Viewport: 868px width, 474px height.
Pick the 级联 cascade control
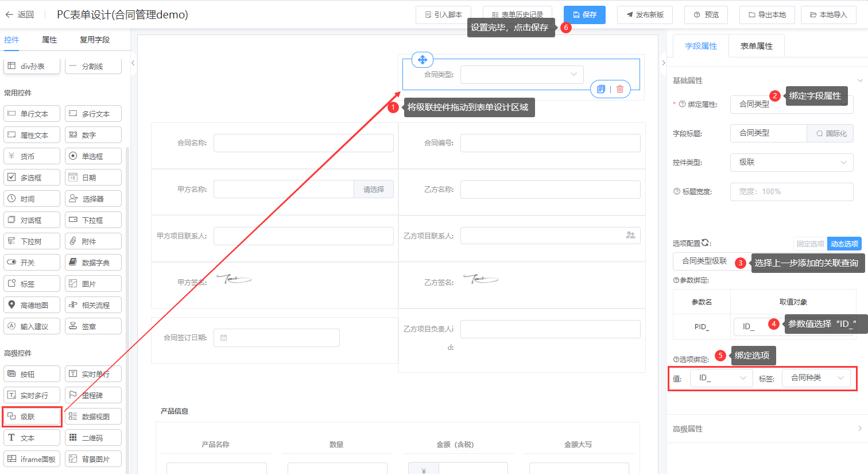tap(32, 417)
